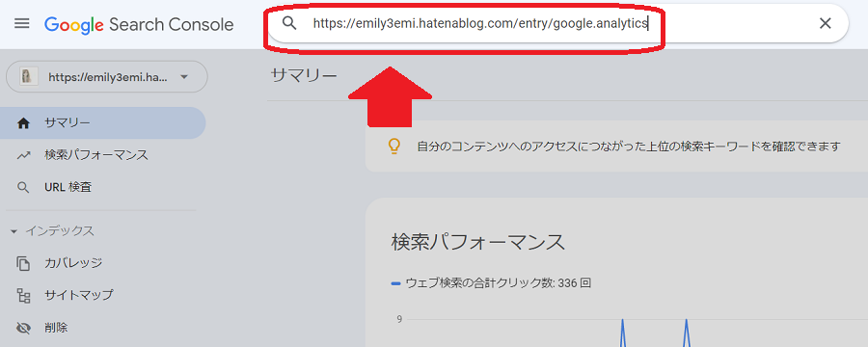This screenshot has width=868, height=347.
Task: Open 削除 in the sidebar
Action: point(103,328)
